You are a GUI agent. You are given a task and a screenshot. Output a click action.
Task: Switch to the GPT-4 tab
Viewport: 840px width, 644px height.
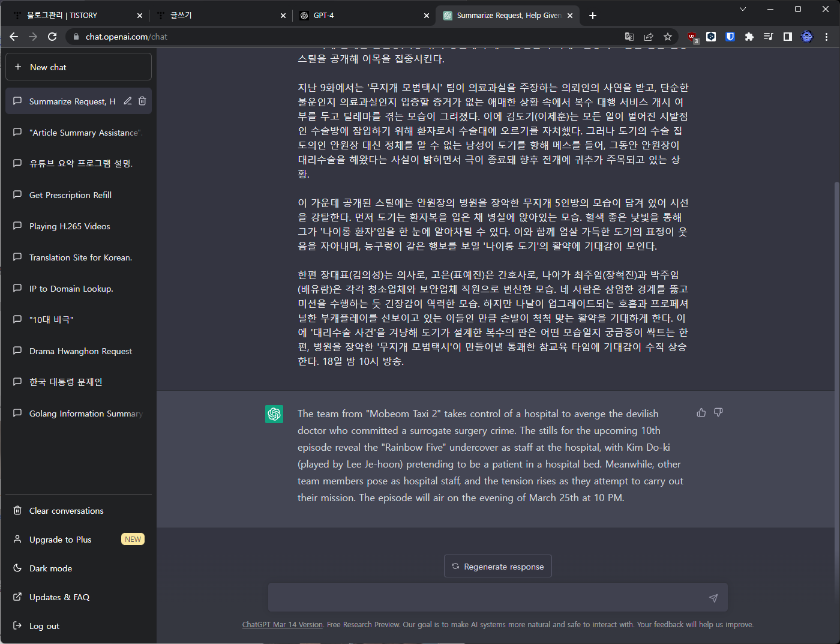[x=364, y=16]
